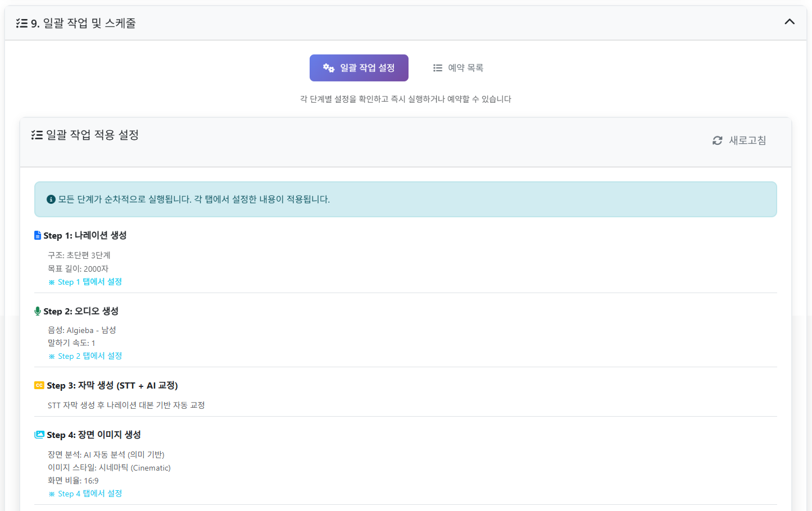The height and width of the screenshot is (511, 812).
Task: Follow the 'Step 4 탭에서 설정' link
Action: tap(85, 494)
